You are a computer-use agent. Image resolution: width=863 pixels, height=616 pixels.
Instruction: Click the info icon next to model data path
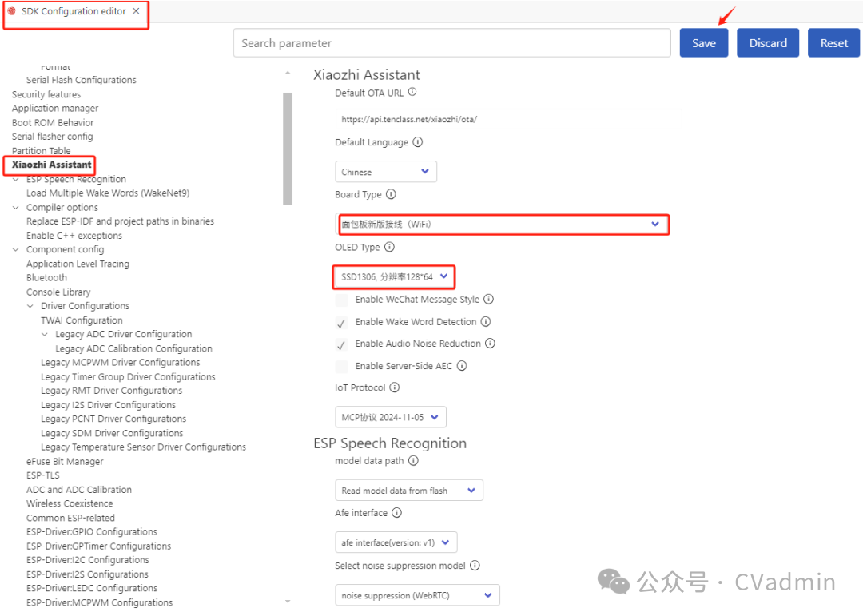413,461
